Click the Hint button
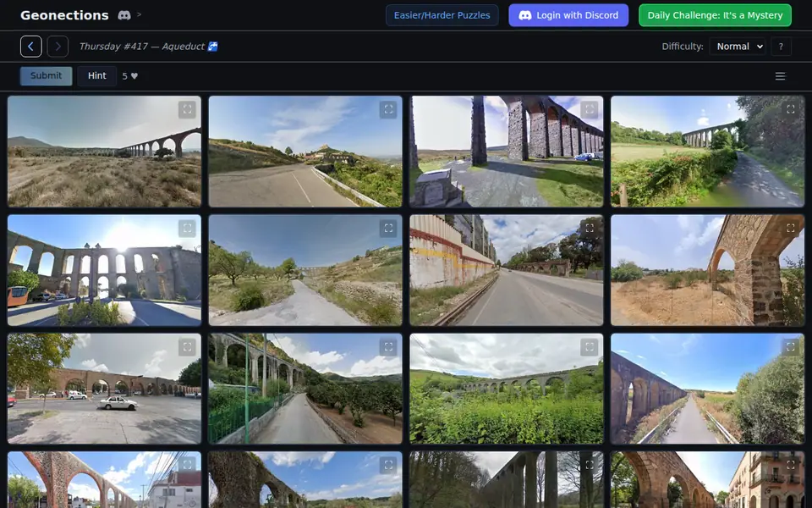This screenshot has width=812, height=508. coord(96,75)
